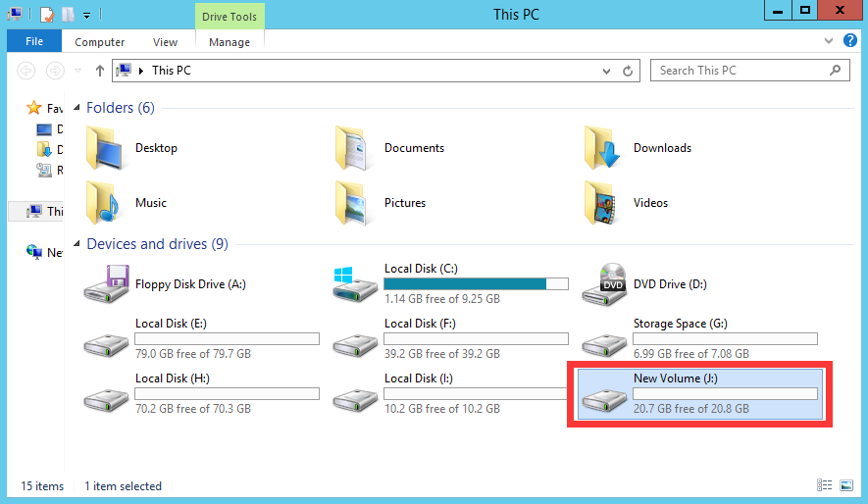868x504 pixels.
Task: Open the Music folder icon
Action: pos(104,203)
